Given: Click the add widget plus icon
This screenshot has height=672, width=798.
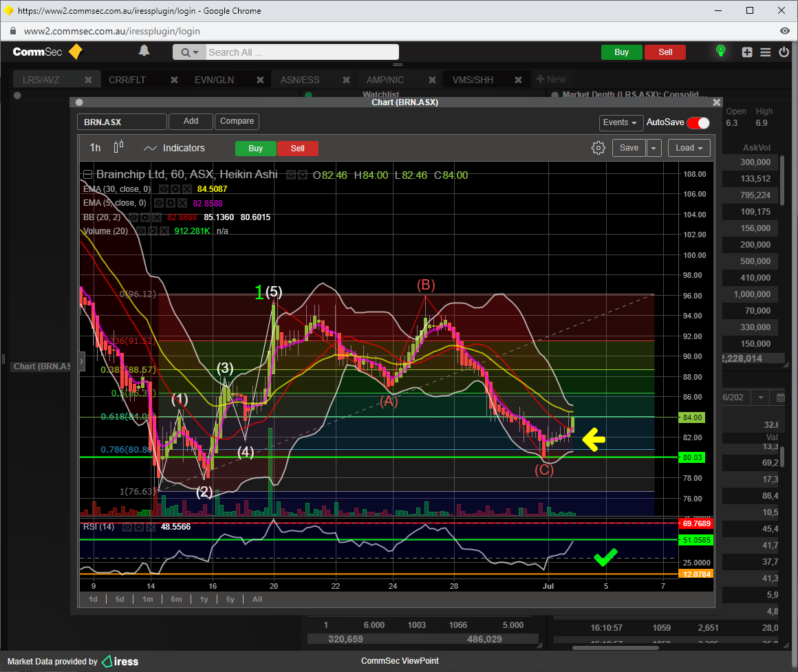Looking at the screenshot, I should pyautogui.click(x=747, y=52).
